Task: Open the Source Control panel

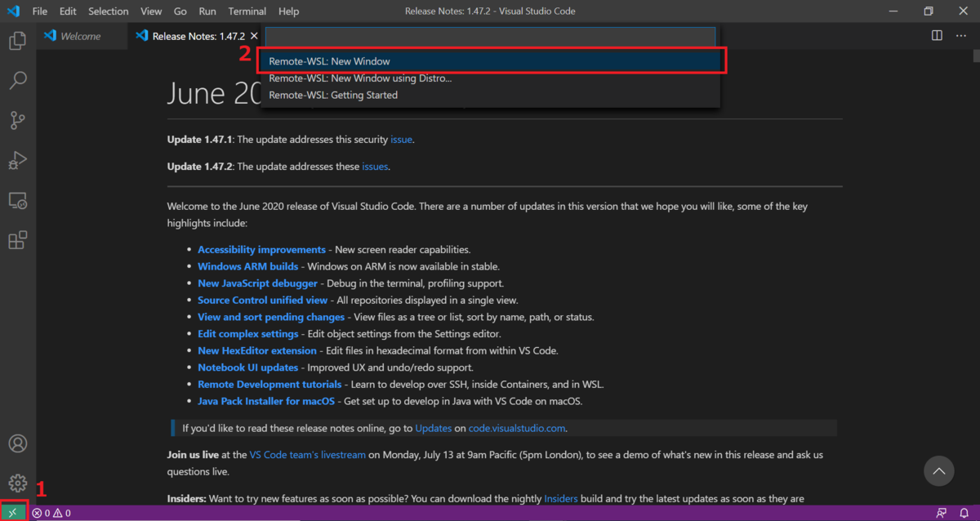Action: [x=17, y=119]
